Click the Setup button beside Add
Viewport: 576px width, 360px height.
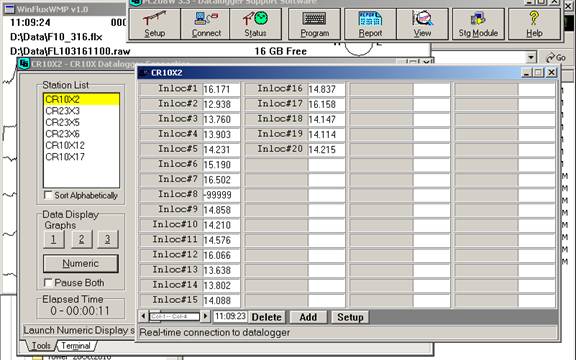pyautogui.click(x=350, y=317)
